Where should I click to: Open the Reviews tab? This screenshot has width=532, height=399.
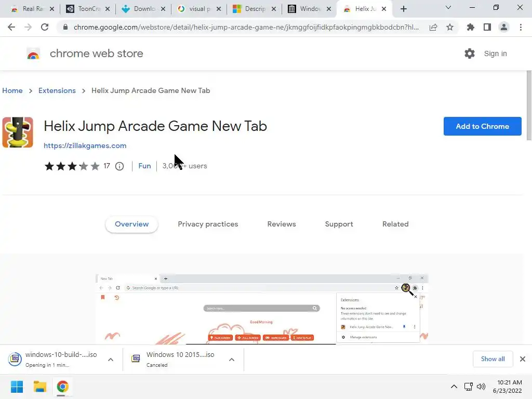[282, 224]
